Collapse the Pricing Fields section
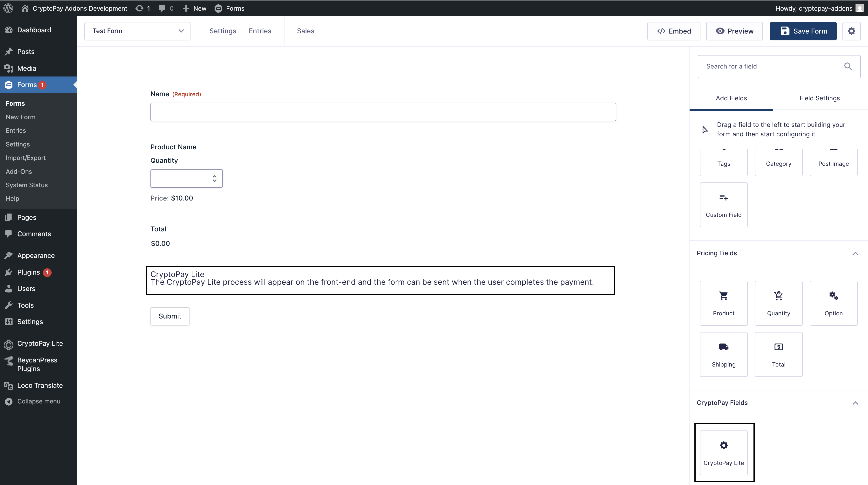868x485 pixels. [x=855, y=253]
